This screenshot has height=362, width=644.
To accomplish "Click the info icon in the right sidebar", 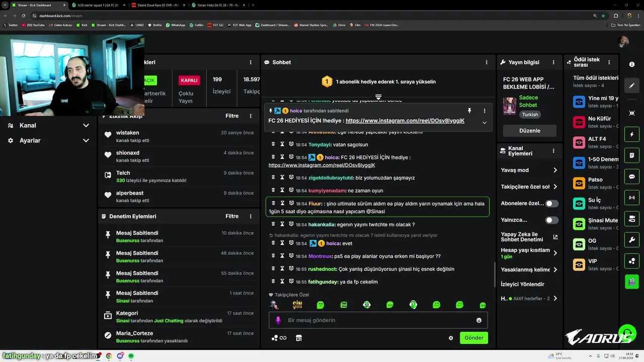I will pyautogui.click(x=632, y=64).
